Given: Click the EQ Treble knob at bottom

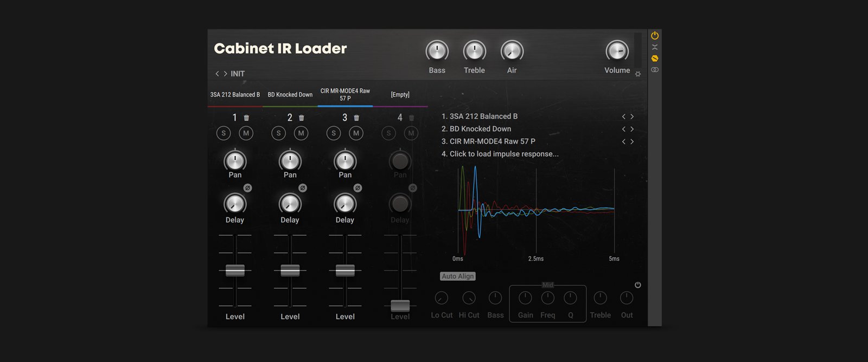Looking at the screenshot, I should pyautogui.click(x=600, y=298).
